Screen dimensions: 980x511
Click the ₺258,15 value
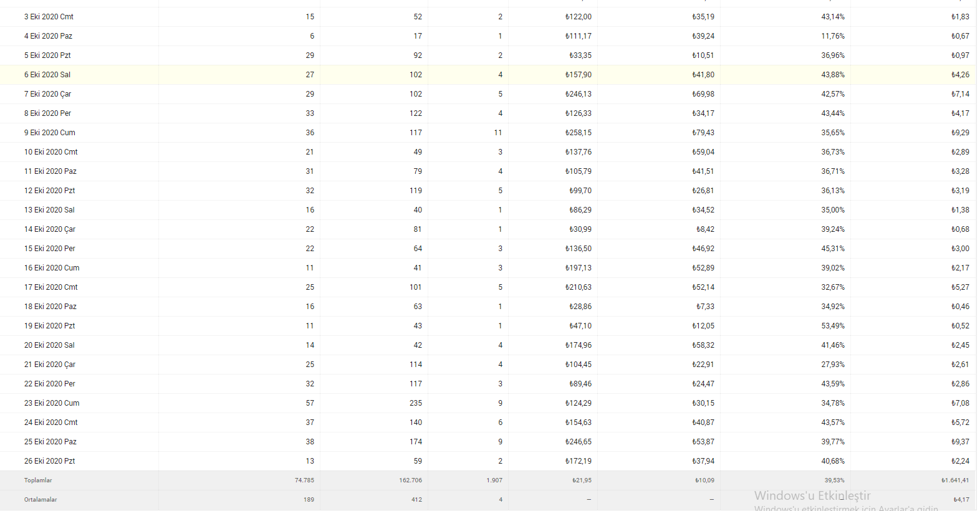coord(579,133)
